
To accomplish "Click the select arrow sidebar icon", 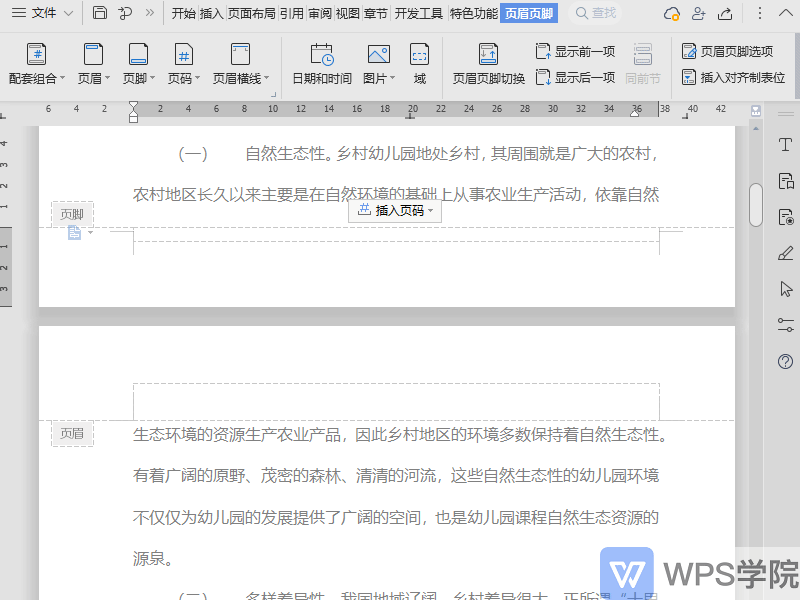I will (x=786, y=289).
